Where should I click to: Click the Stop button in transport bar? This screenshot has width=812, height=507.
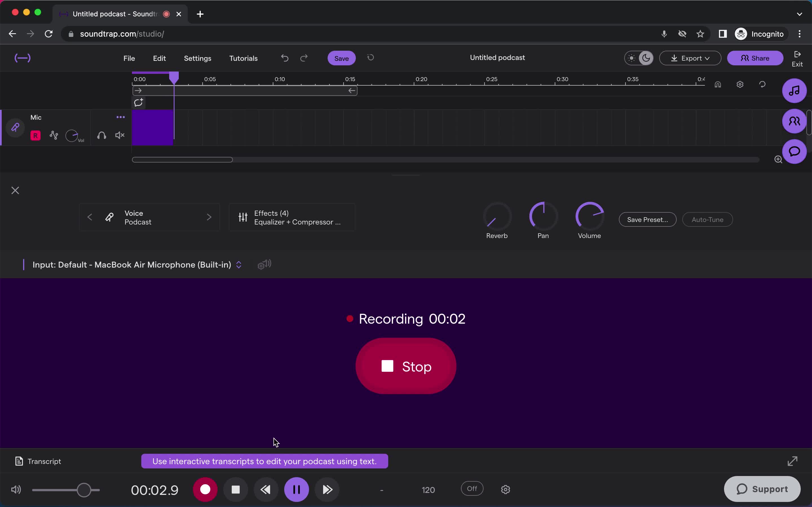coord(236,490)
